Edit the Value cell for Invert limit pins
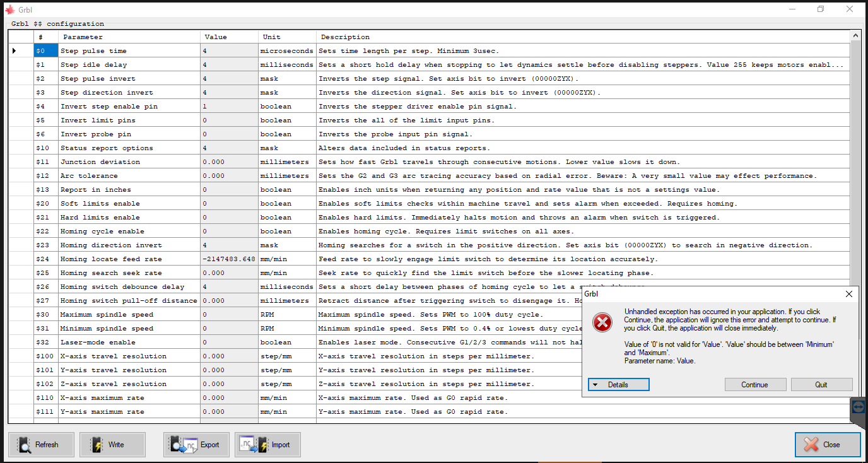 click(230, 120)
